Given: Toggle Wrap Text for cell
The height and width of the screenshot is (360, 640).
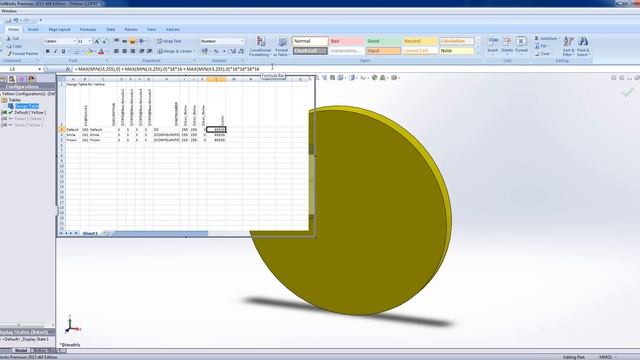Looking at the screenshot, I should [169, 41].
